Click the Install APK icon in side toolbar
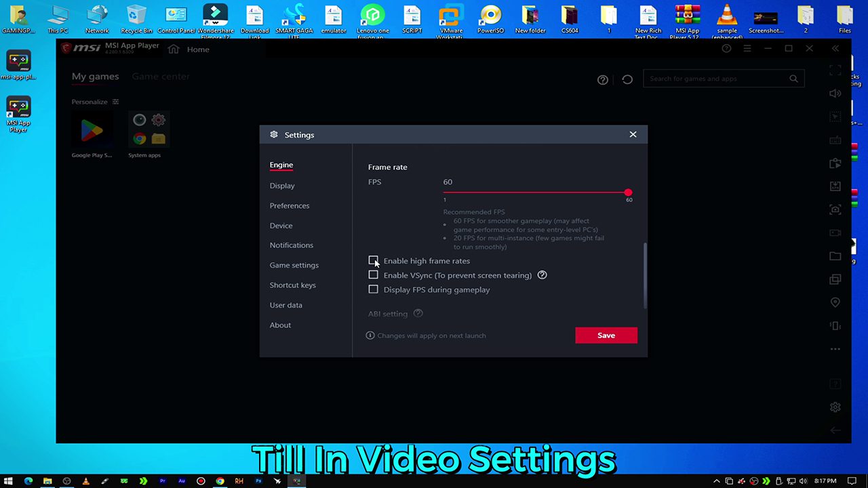 835,186
